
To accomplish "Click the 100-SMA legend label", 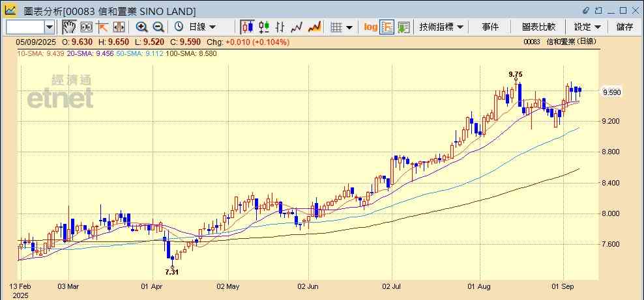I will [191, 53].
